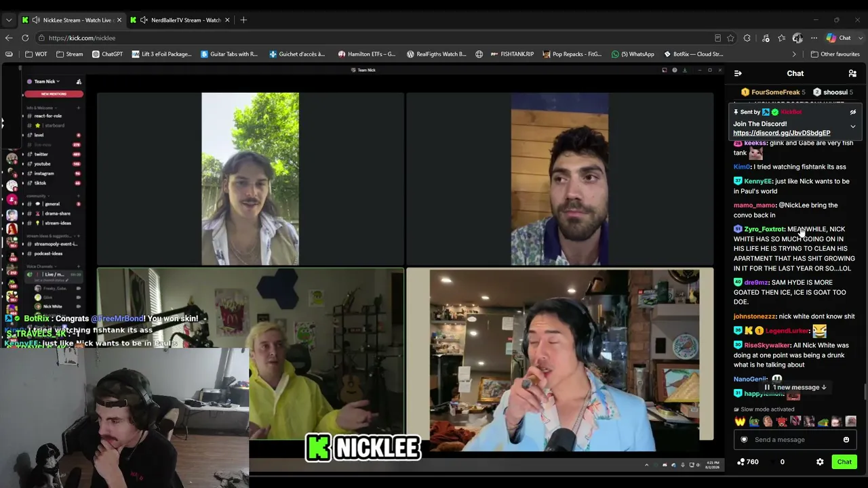Open the Hamilton ETFs bookmark
The image size is (868, 488).
[x=367, y=54]
